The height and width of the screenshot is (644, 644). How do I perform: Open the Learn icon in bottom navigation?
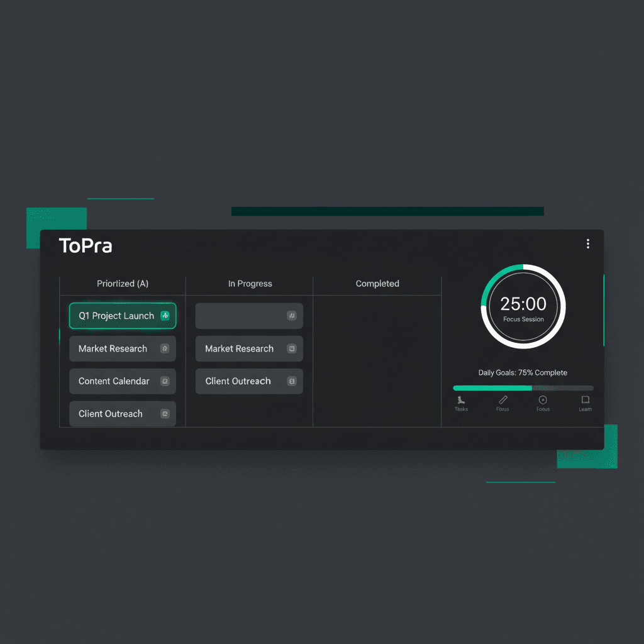585,402
